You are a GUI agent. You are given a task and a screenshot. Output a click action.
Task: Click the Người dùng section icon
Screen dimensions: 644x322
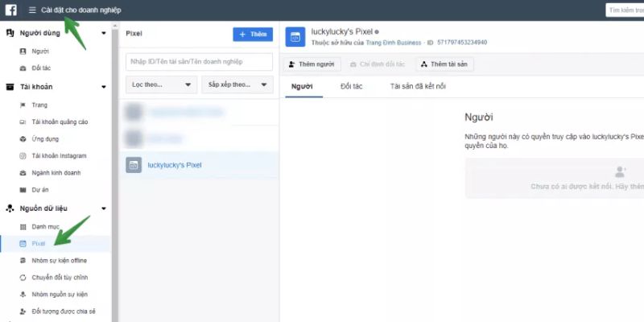[10, 33]
